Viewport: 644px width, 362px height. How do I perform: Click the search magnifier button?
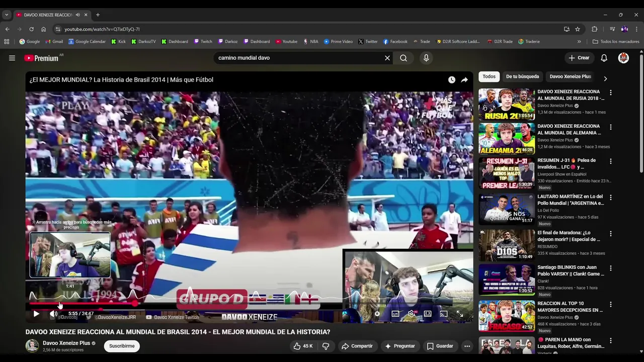pos(404,58)
